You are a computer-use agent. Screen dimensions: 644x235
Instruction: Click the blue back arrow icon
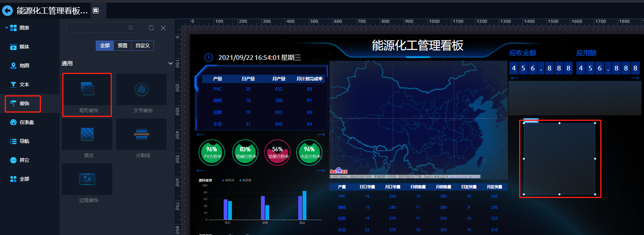click(7, 11)
